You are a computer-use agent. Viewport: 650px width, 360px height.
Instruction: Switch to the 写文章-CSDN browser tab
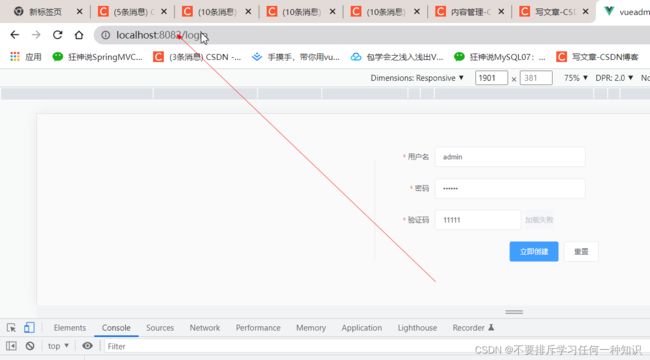click(553, 12)
